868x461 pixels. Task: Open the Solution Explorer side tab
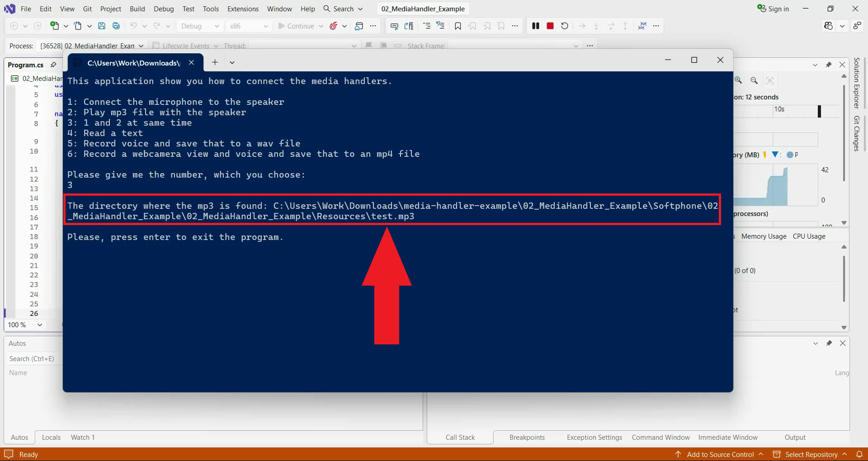[856, 83]
